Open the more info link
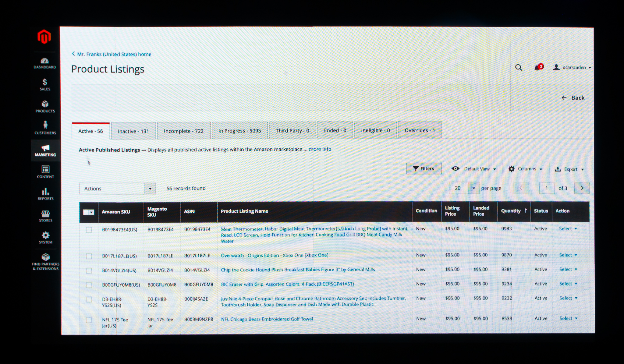 click(320, 149)
